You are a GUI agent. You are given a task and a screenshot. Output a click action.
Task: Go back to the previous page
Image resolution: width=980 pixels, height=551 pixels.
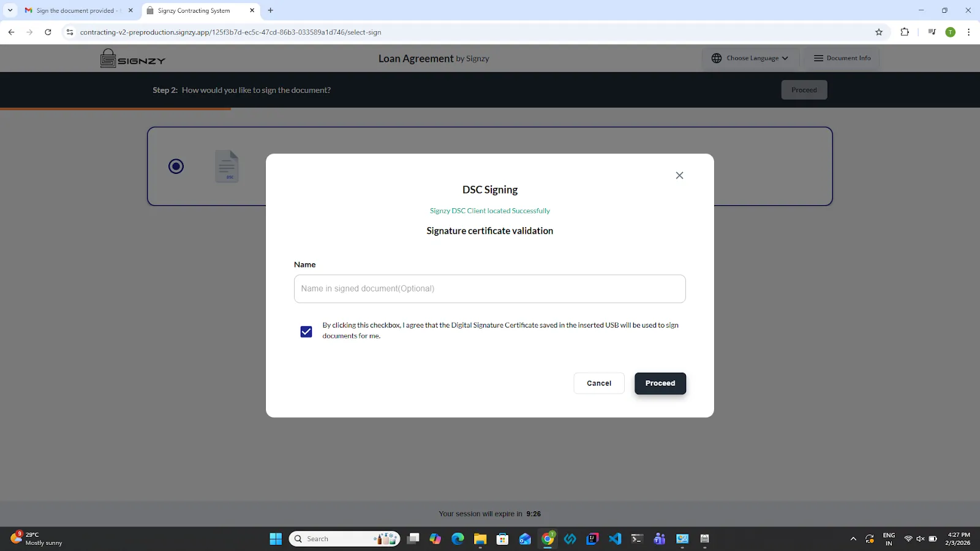tap(11, 32)
